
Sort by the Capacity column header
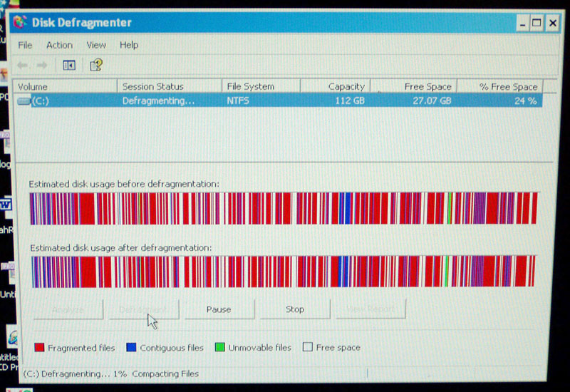tap(336, 86)
